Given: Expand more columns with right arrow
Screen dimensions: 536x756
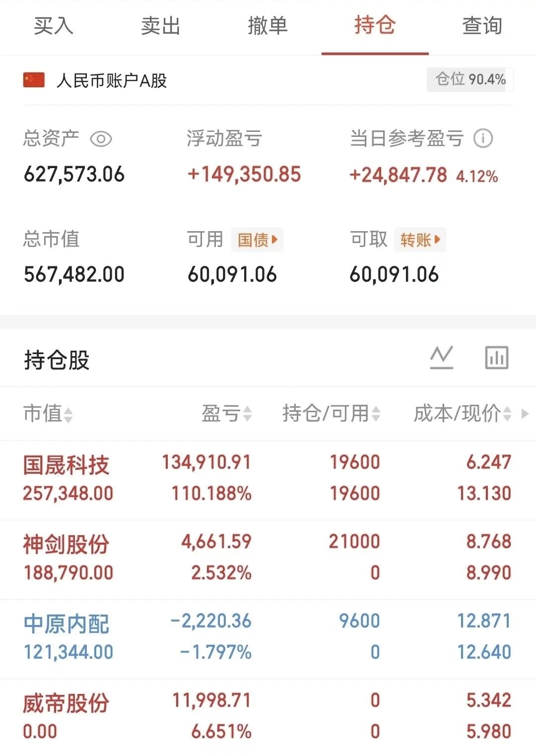Looking at the screenshot, I should 525,414.
